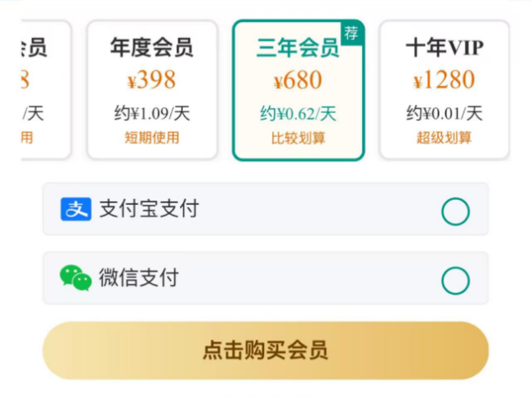Select the partially hidden plan card at left edge

[x=46, y=90]
